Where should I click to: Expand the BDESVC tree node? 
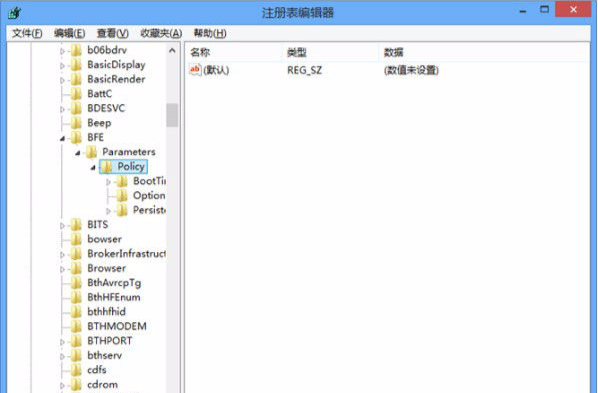(62, 109)
